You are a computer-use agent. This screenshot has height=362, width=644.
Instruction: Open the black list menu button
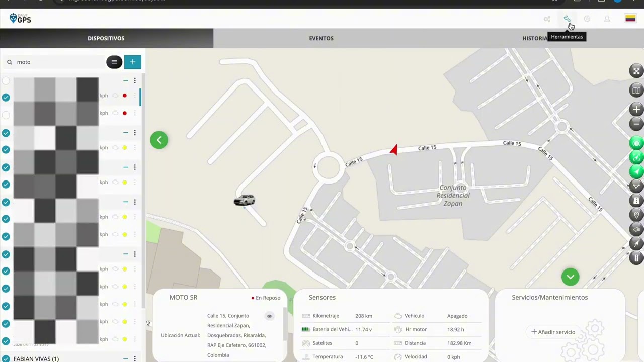(x=114, y=62)
